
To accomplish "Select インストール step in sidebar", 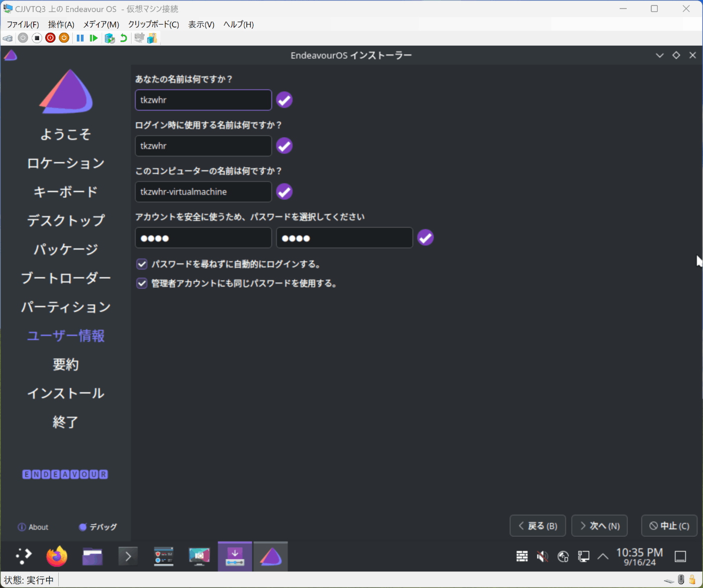I will point(66,393).
